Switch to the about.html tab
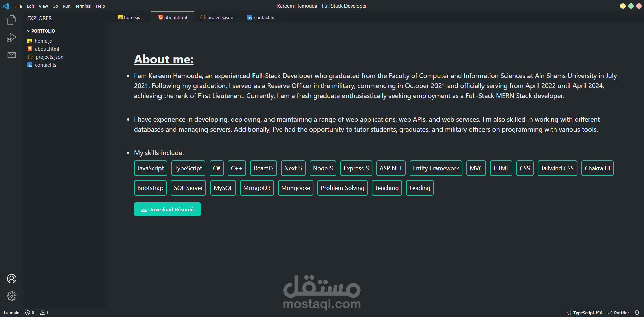 click(173, 17)
